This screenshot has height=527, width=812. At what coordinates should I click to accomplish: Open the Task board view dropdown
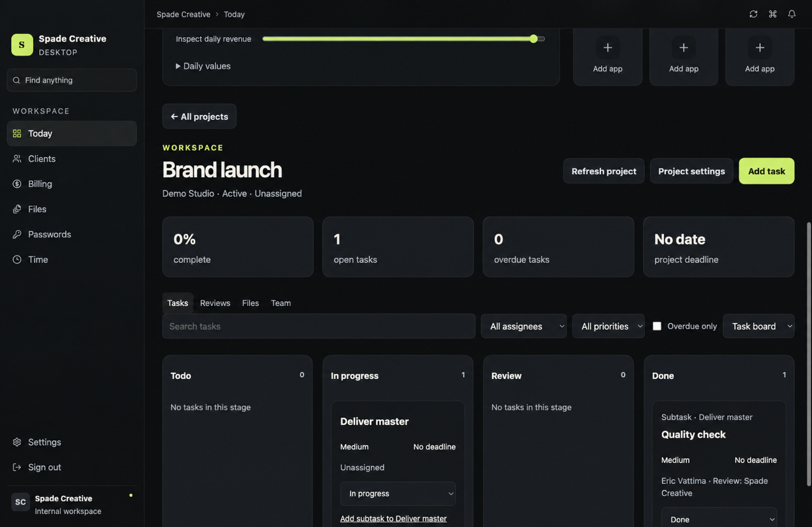758,326
